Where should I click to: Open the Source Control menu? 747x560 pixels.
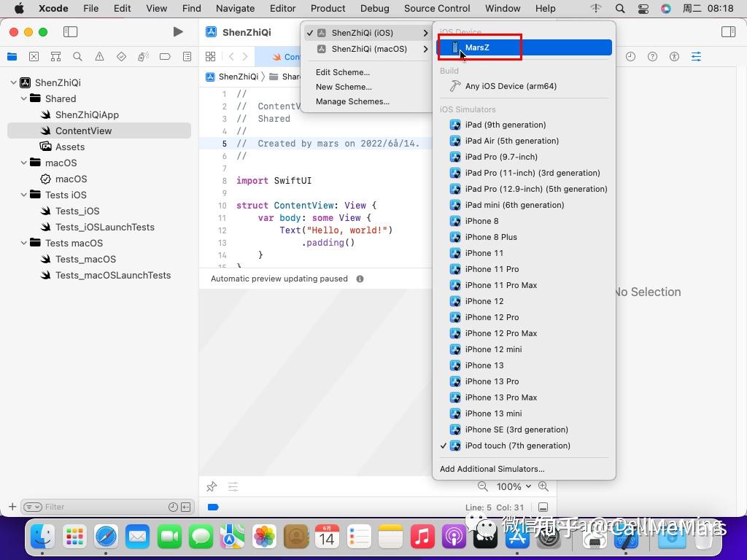(437, 9)
